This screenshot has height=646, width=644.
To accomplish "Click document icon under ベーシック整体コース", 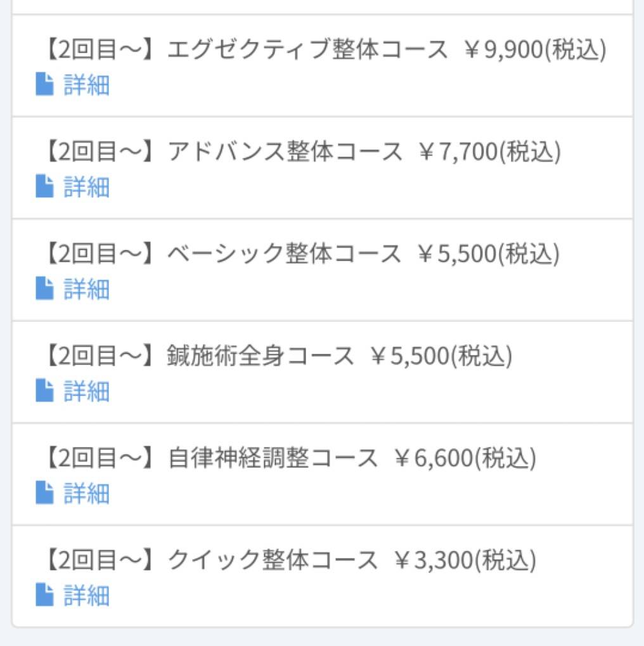I will tap(44, 288).
